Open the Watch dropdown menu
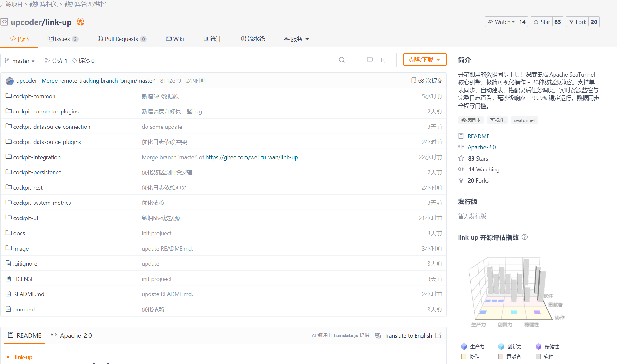The width and height of the screenshot is (617, 364). click(x=501, y=22)
